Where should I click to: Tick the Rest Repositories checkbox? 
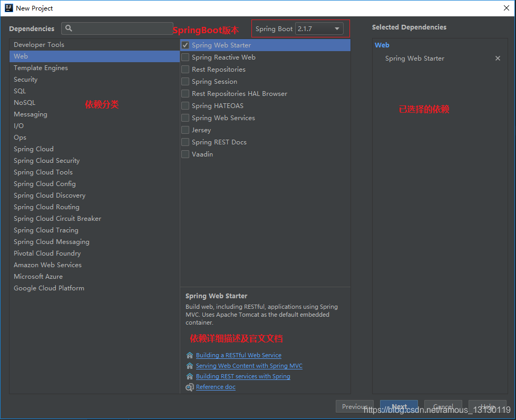(186, 70)
